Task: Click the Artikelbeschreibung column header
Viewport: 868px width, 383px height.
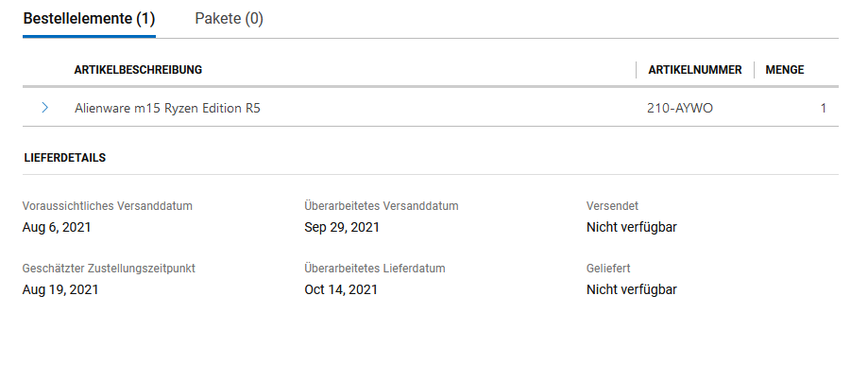Action: tap(138, 69)
